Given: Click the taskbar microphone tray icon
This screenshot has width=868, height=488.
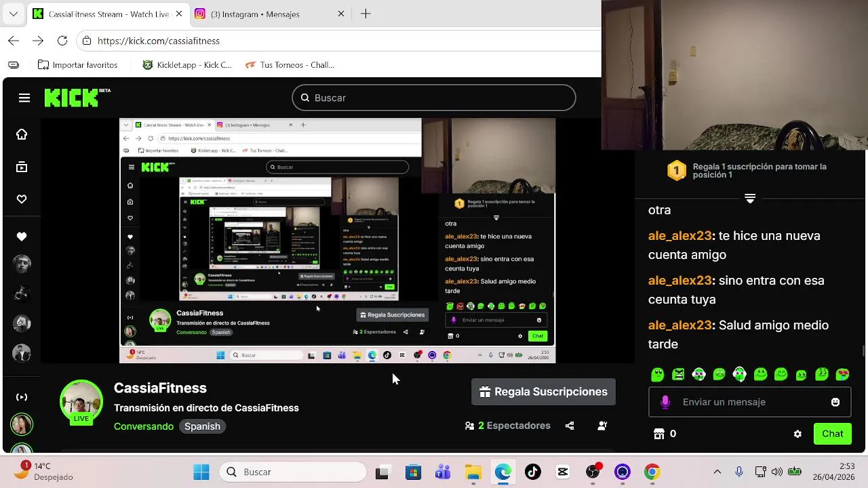Looking at the screenshot, I should 739,472.
